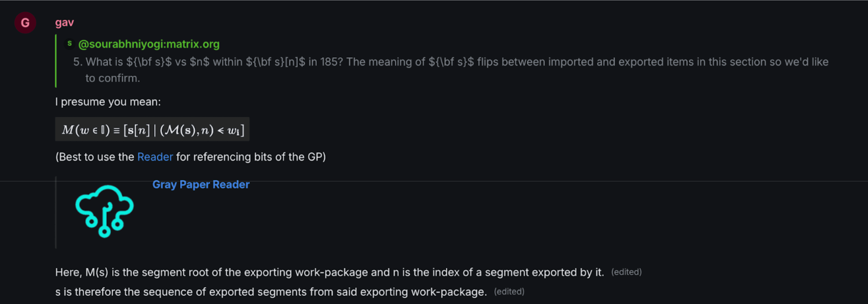Click the words "(Best to use the"

point(95,157)
